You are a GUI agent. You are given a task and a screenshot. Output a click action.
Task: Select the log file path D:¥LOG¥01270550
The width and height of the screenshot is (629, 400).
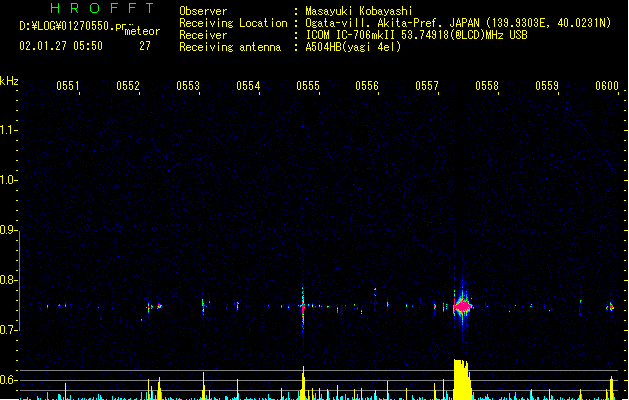pyautogui.click(x=76, y=26)
